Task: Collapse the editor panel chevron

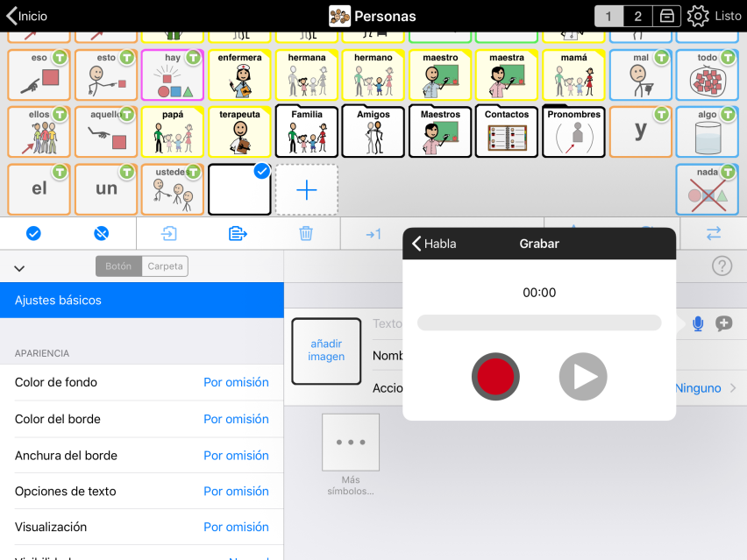Action: point(19,268)
